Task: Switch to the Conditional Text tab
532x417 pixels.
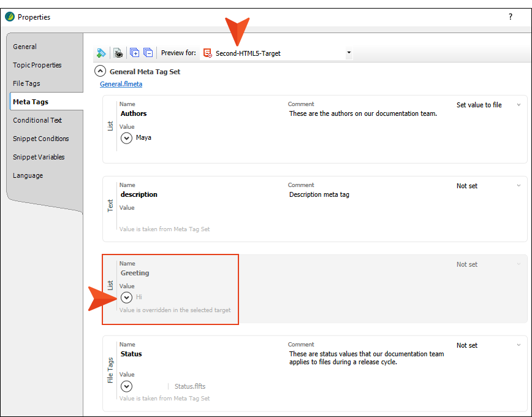Action: click(37, 120)
